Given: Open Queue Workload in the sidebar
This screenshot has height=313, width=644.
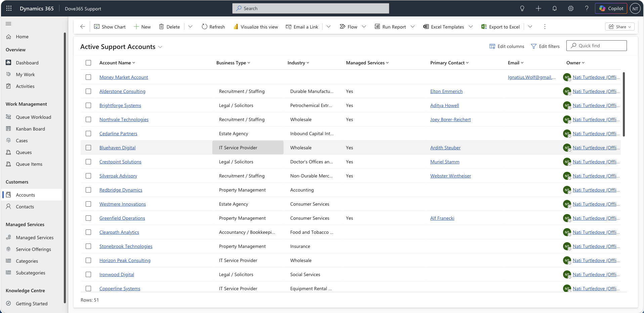Looking at the screenshot, I should click(32, 117).
